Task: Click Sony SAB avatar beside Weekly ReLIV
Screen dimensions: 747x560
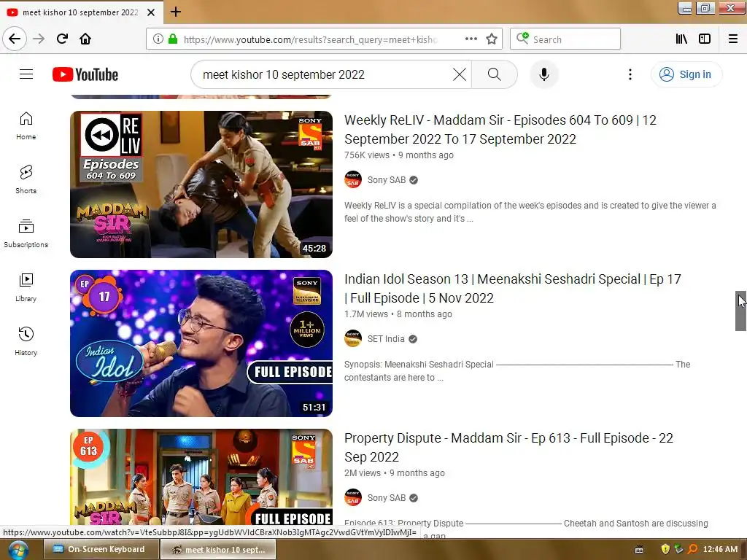Action: click(x=353, y=179)
